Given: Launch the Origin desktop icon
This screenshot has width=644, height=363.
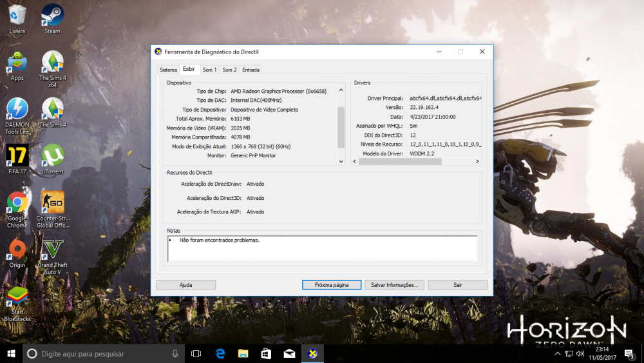Looking at the screenshot, I should coord(17,250).
